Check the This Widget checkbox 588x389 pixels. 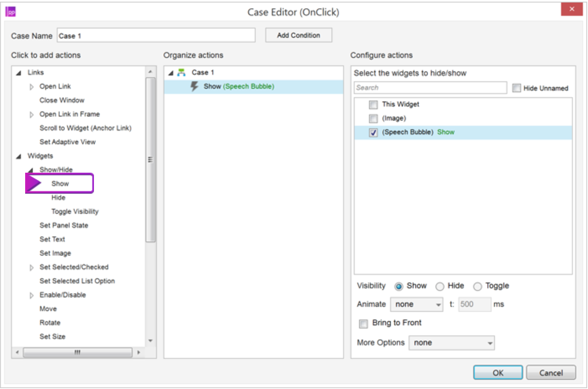[373, 104]
